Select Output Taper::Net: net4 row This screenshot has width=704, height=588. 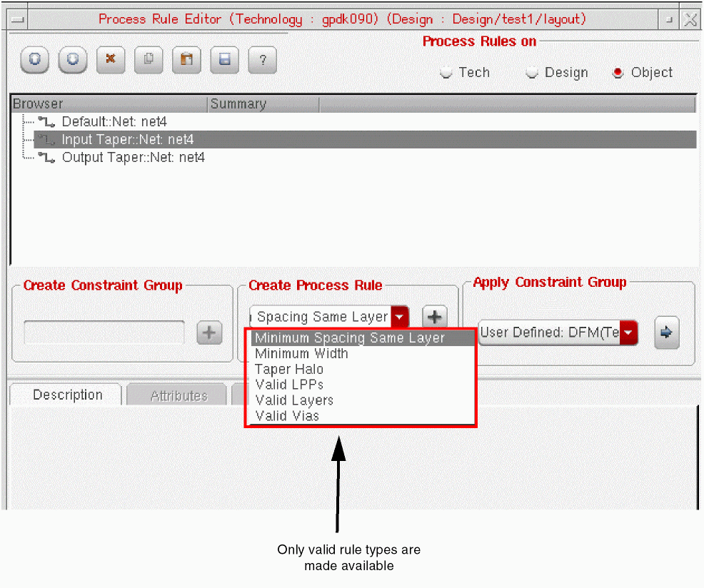coord(134,158)
